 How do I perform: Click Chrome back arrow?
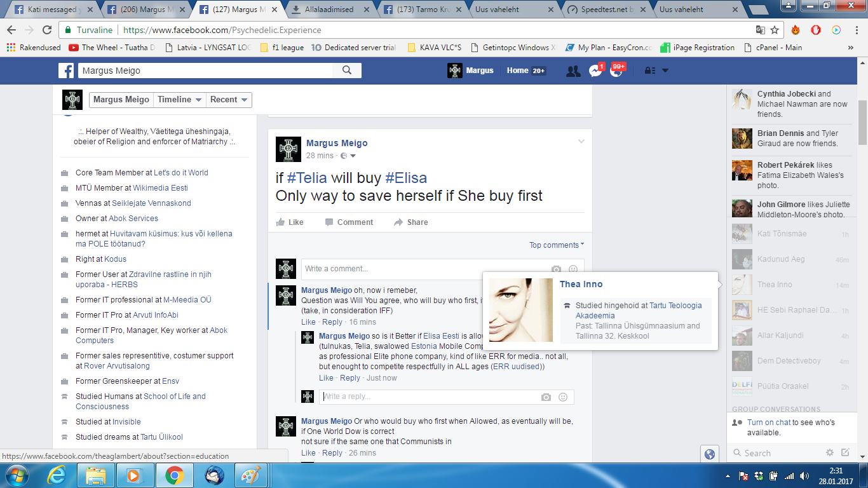11,30
